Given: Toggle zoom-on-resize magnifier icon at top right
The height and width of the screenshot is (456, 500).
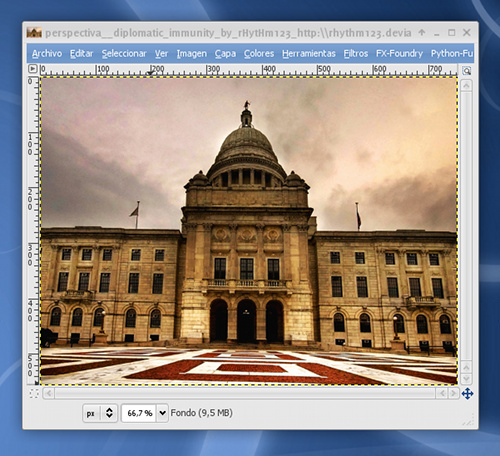Looking at the screenshot, I should [467, 71].
